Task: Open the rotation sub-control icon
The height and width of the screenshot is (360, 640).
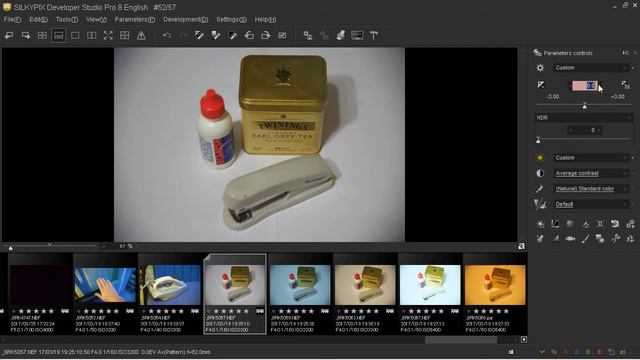Action: [615, 224]
